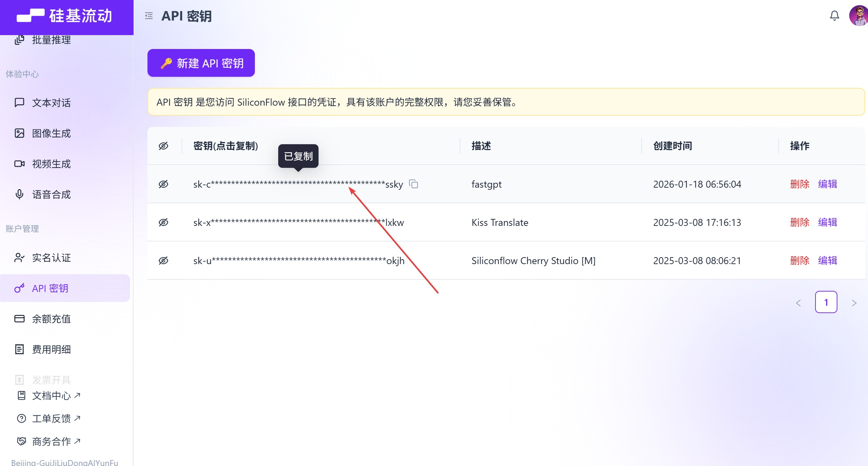
Task: View 费用明细 billing details
Action: click(51, 349)
